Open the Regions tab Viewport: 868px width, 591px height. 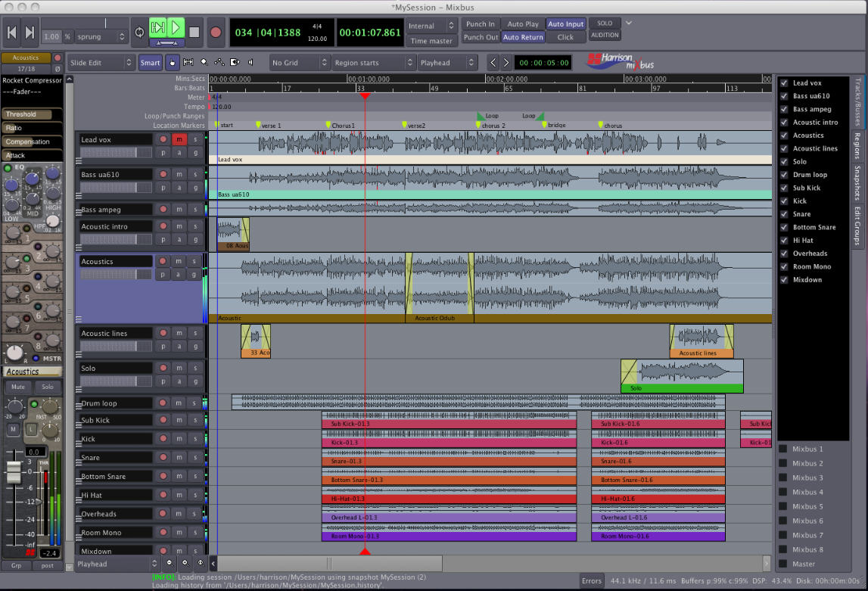(858, 145)
